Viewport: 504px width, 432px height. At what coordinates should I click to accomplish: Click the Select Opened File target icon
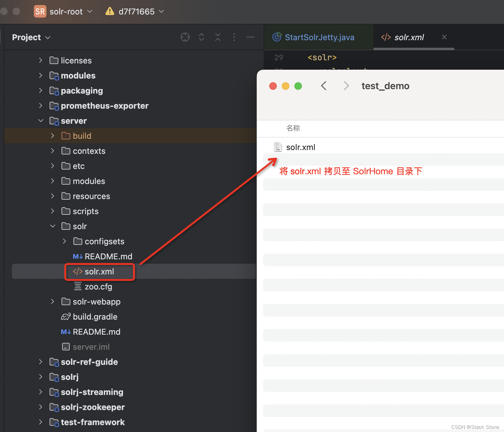click(x=185, y=37)
